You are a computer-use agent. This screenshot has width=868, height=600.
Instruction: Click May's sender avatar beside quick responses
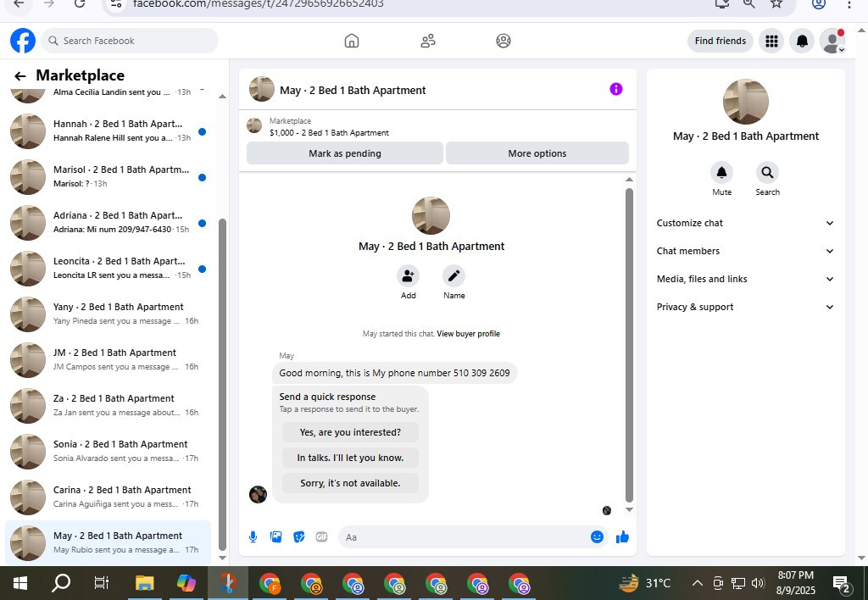pyautogui.click(x=258, y=494)
